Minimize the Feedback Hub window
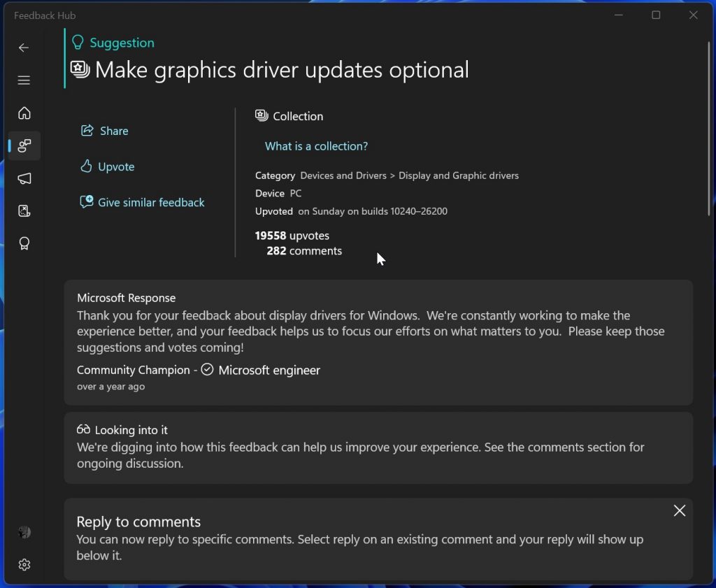This screenshot has height=588, width=716. click(x=619, y=15)
